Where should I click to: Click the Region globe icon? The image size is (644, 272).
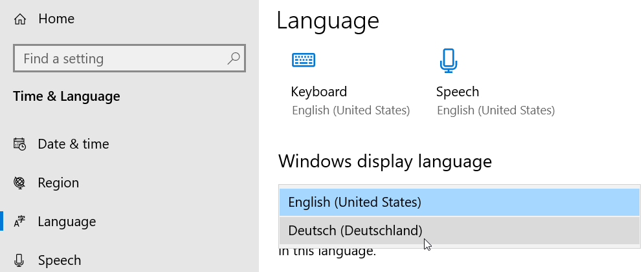(19, 183)
